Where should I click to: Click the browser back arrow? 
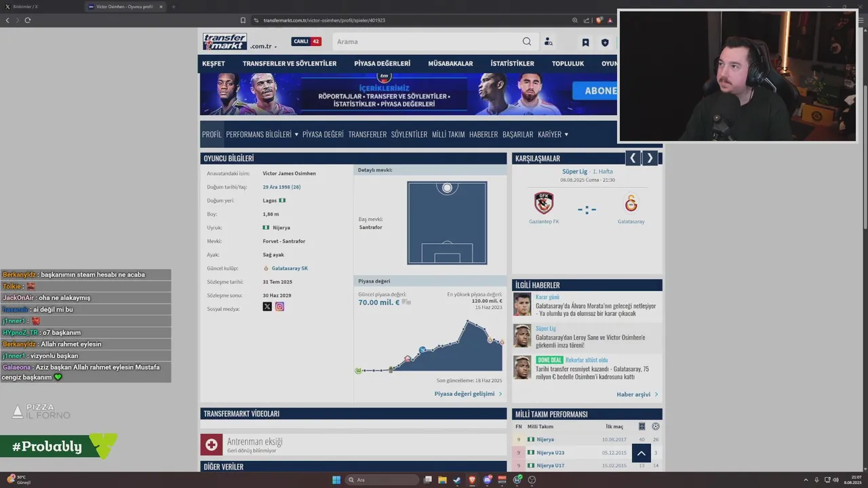[x=7, y=20]
